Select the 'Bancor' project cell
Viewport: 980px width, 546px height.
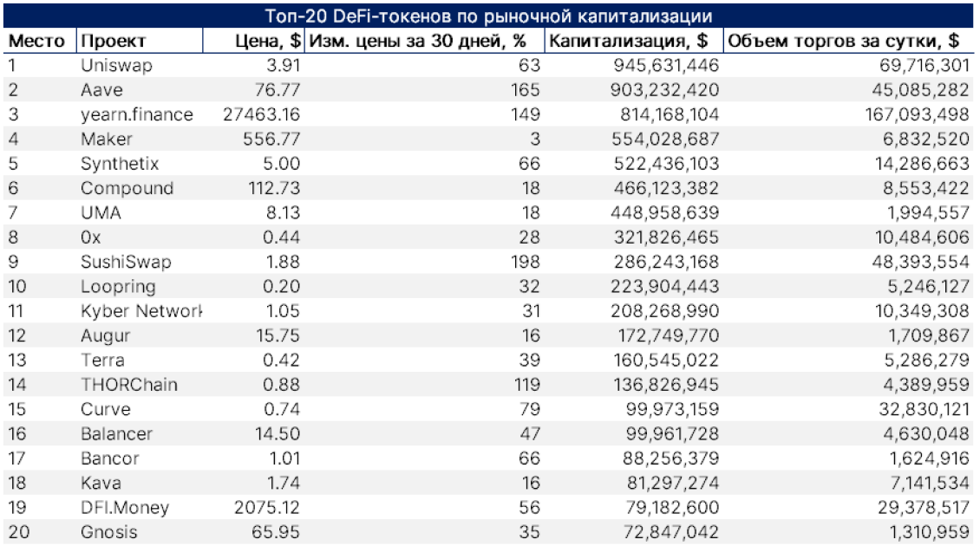[x=110, y=458]
